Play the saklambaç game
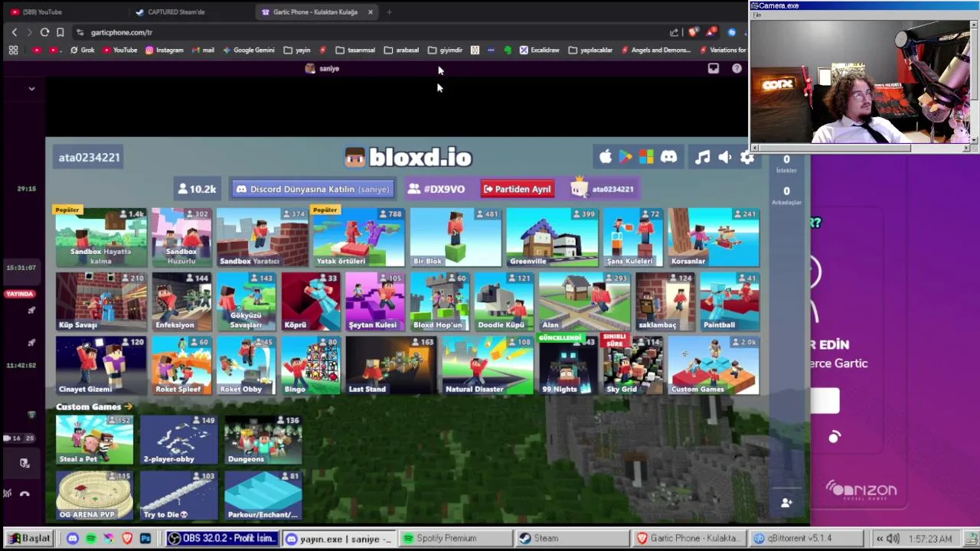The height and width of the screenshot is (551, 980). (665, 301)
